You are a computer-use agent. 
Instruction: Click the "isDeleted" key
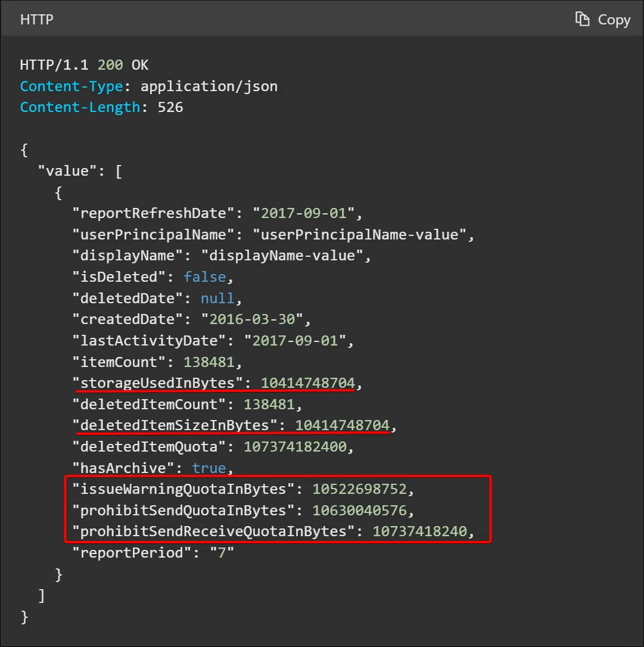[119, 277]
